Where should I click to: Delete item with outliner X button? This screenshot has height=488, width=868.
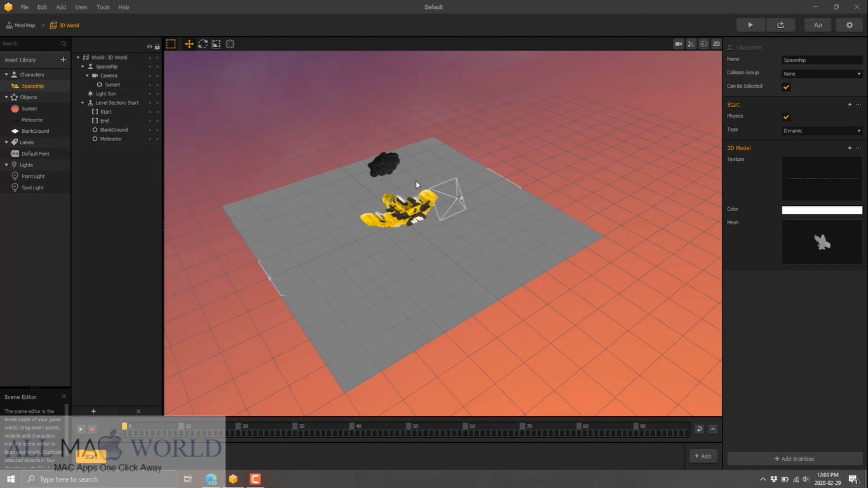point(139,411)
